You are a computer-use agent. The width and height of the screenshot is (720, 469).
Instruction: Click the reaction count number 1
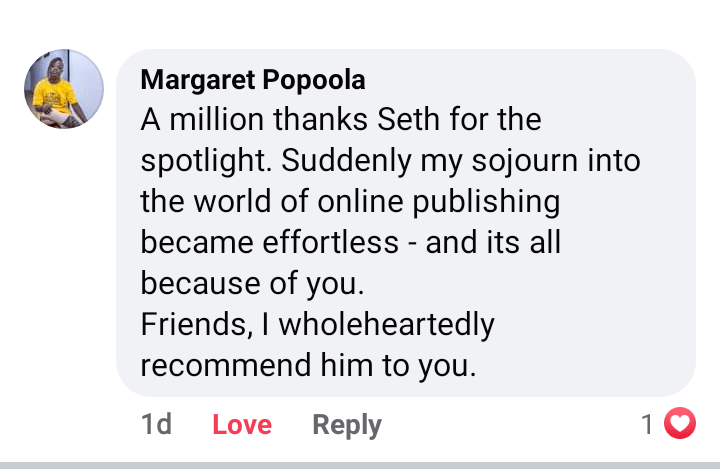648,425
